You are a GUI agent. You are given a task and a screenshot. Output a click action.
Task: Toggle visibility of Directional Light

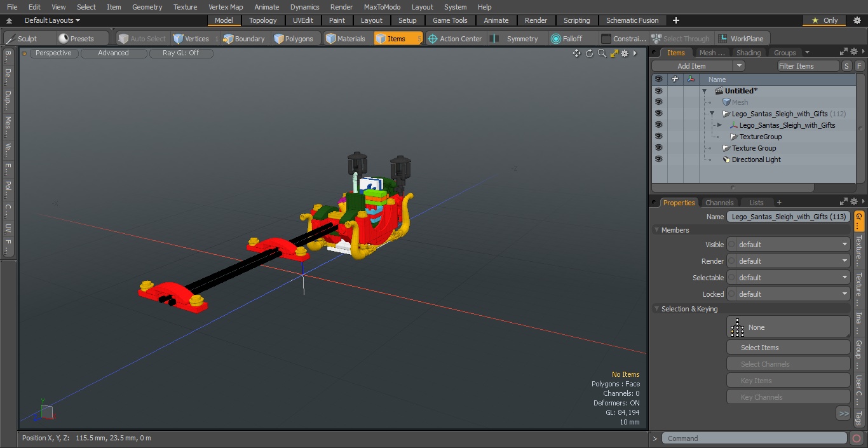pyautogui.click(x=658, y=160)
